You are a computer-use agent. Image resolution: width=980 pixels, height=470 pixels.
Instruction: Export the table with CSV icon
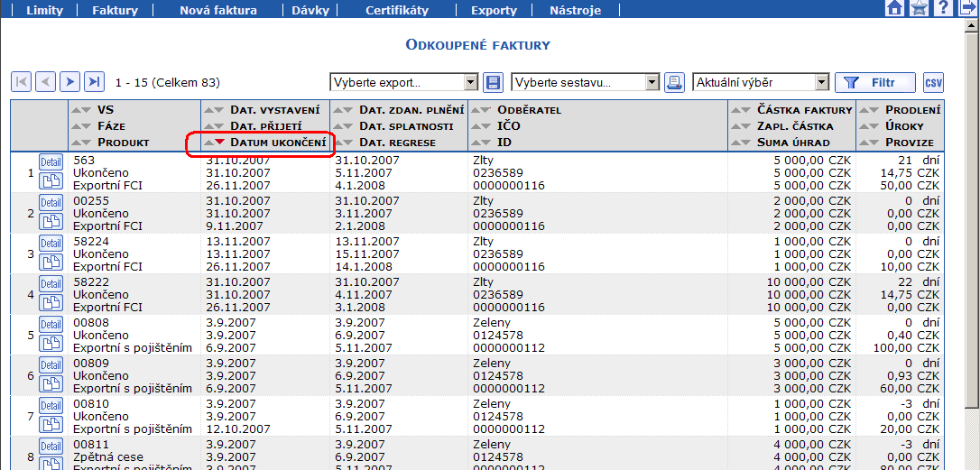[933, 83]
